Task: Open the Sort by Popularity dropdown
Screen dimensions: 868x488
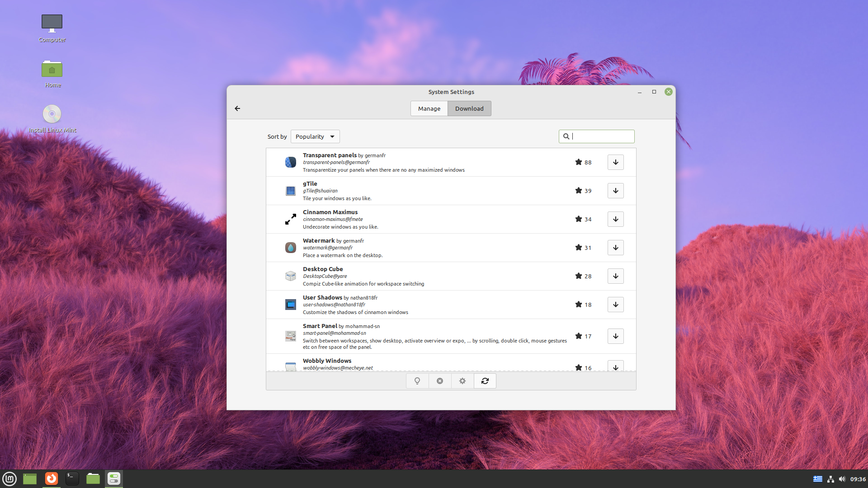Action: (x=315, y=136)
